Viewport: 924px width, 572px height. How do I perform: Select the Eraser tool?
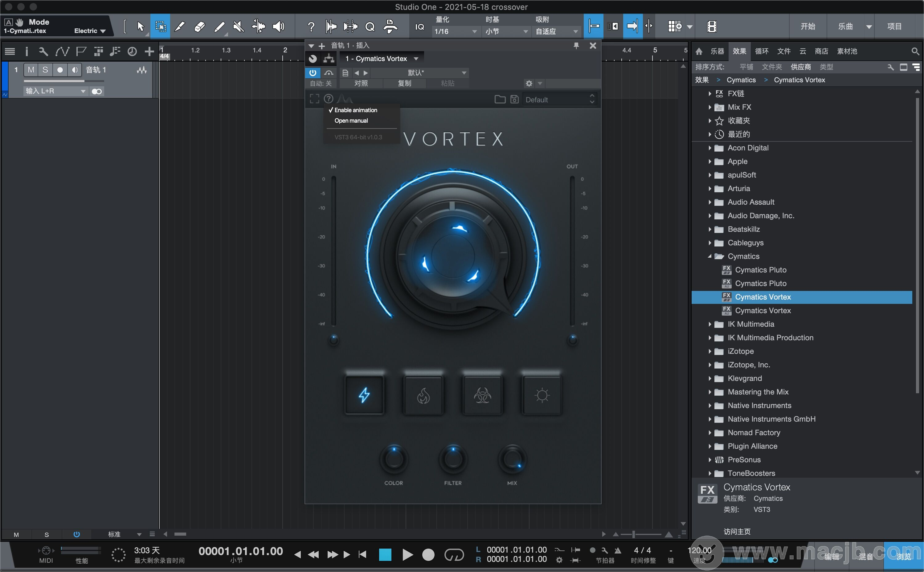(199, 27)
